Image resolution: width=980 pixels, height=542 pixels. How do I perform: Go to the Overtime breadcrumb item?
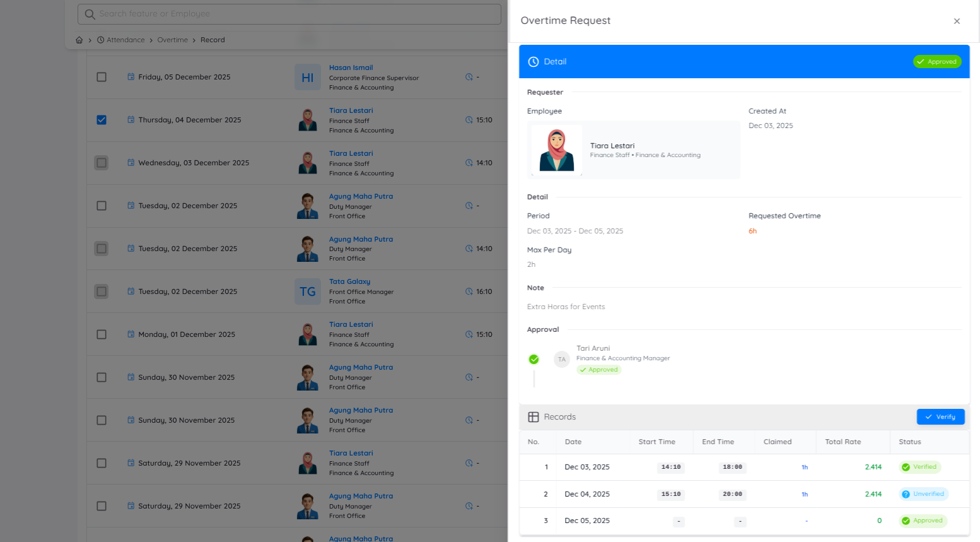click(x=172, y=40)
